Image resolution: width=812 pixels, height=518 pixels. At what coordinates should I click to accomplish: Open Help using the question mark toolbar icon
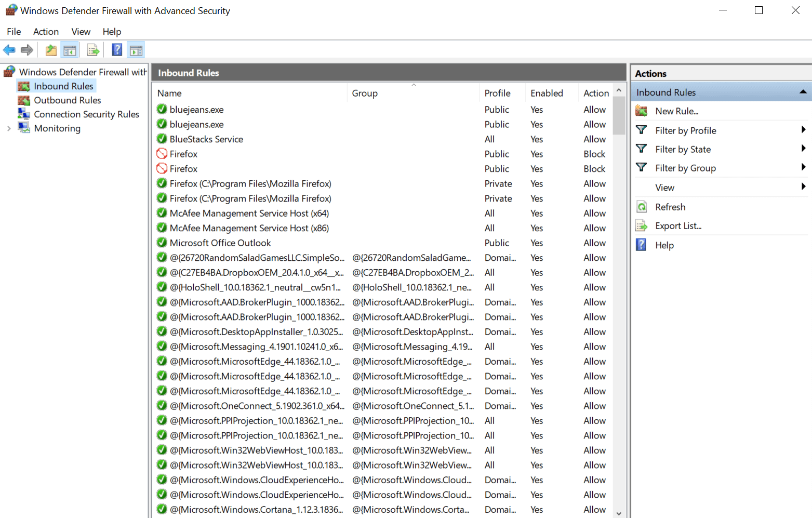[116, 49]
